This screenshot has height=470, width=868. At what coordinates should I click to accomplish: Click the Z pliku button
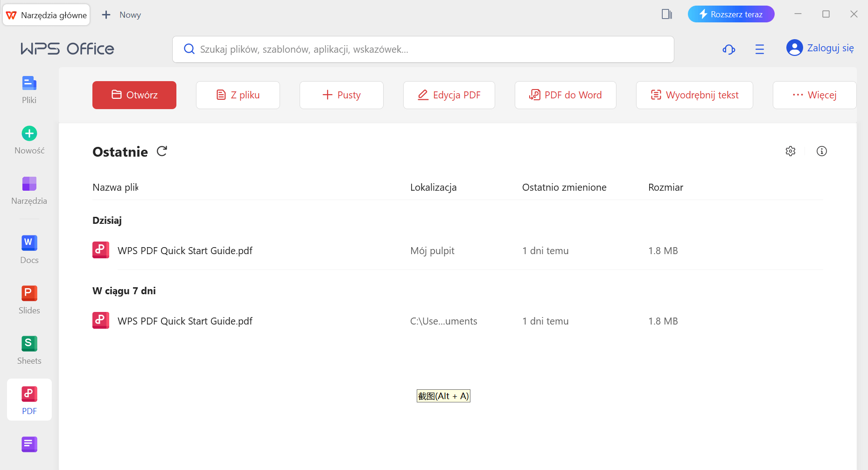click(238, 95)
